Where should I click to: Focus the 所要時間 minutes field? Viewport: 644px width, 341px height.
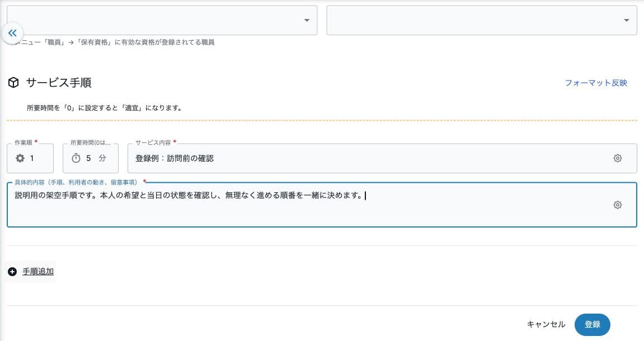tap(90, 158)
